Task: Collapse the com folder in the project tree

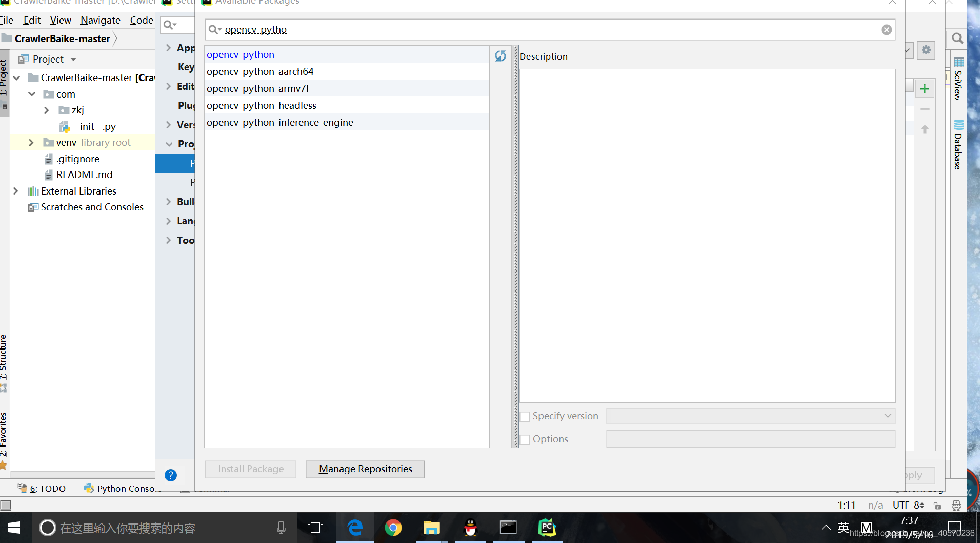Action: coord(32,94)
